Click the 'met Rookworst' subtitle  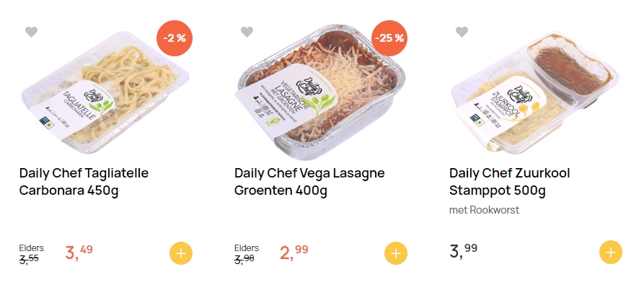[484, 210]
